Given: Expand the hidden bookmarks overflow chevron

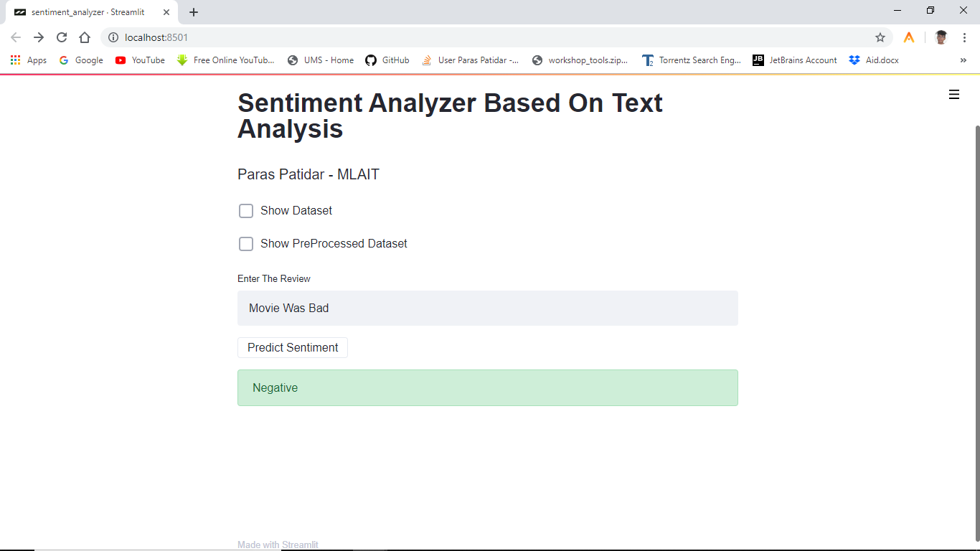Looking at the screenshot, I should point(963,60).
